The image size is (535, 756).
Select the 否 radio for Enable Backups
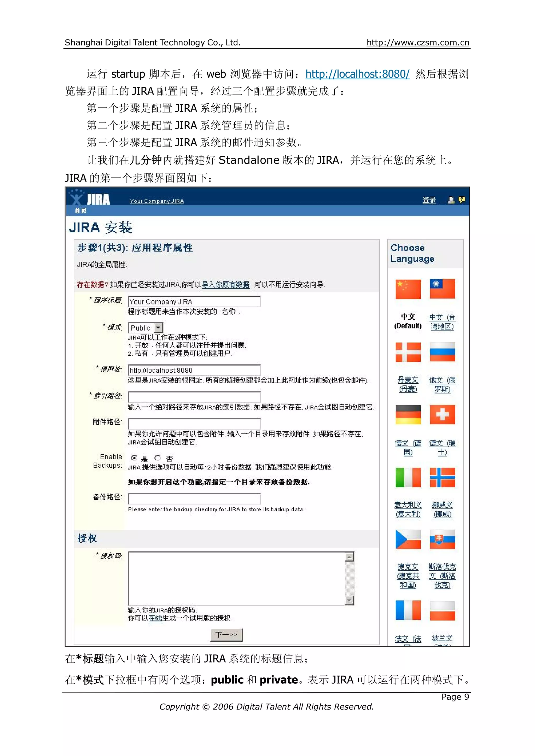click(158, 458)
